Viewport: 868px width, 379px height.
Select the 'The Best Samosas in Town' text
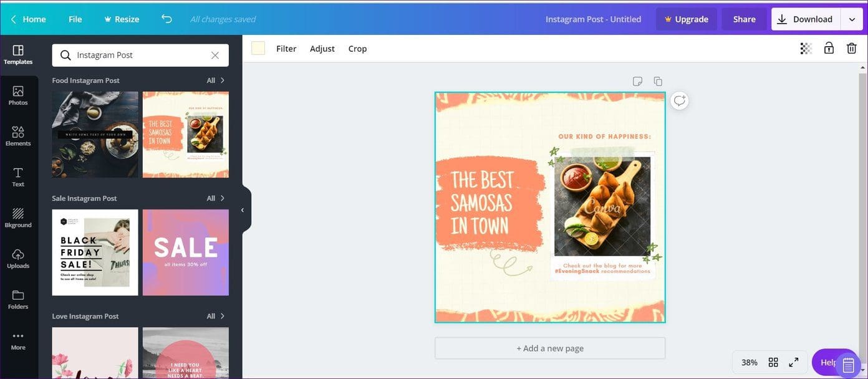coord(481,203)
